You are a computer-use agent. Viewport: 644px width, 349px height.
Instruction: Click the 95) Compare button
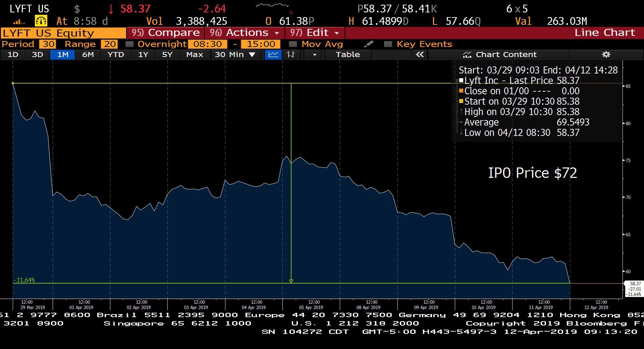pyautogui.click(x=165, y=33)
